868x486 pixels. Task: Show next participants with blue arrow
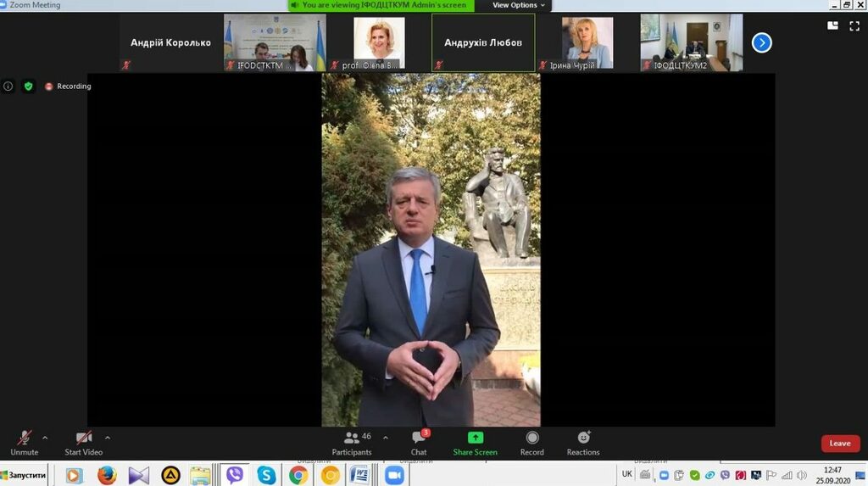click(761, 42)
